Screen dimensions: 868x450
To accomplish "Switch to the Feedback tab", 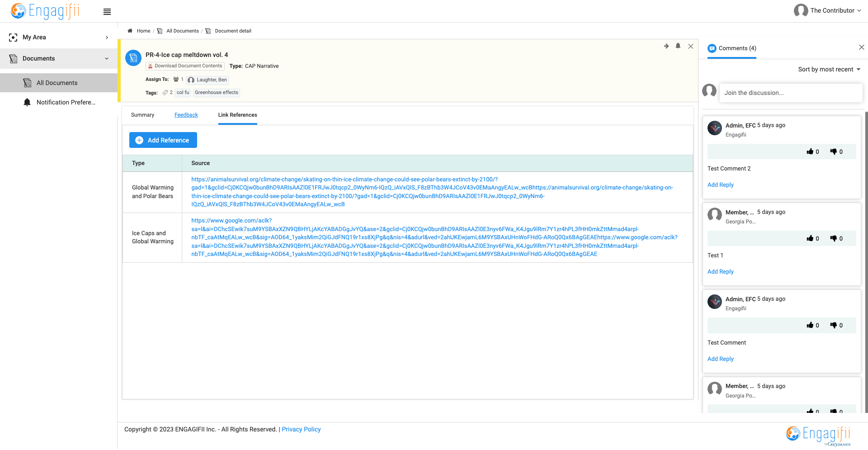I will [x=186, y=115].
